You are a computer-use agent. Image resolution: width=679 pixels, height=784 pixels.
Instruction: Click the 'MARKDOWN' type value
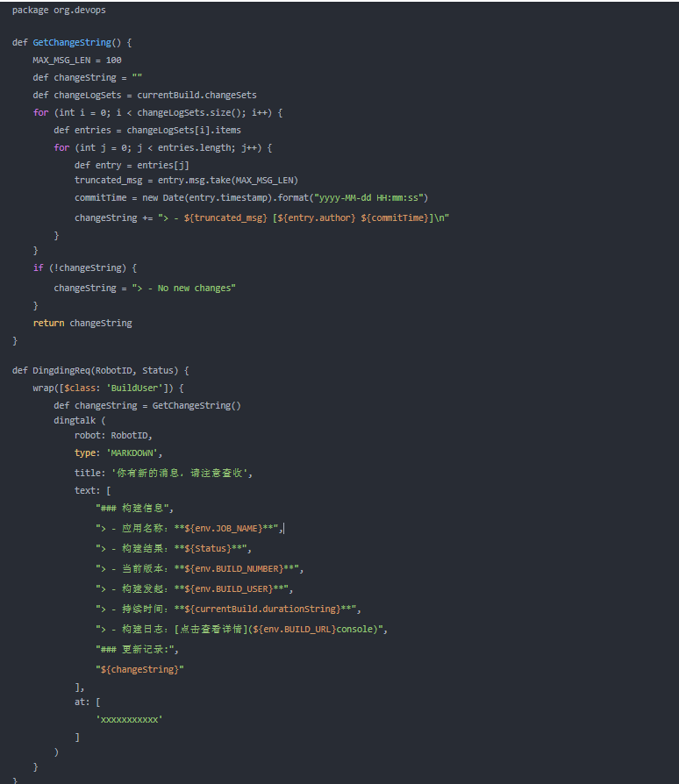[134, 453]
